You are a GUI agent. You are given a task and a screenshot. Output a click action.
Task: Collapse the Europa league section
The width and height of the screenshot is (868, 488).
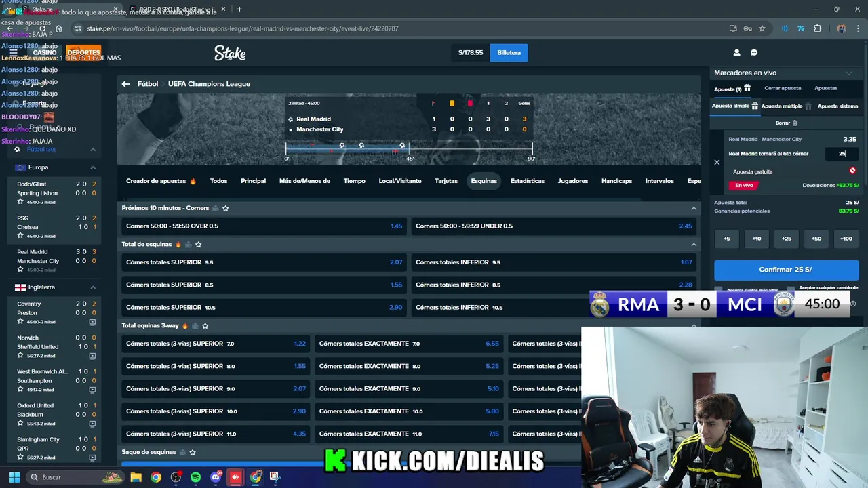point(93,167)
